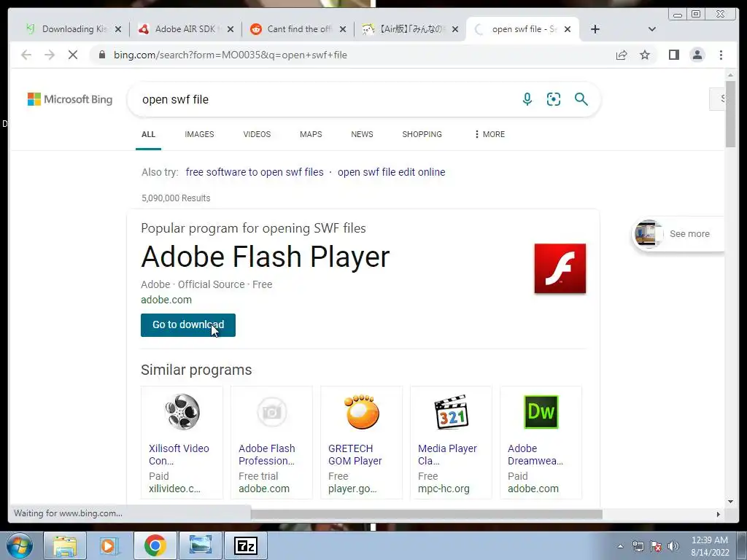Open a new tab with the plus button
The width and height of the screenshot is (747, 560).
(x=595, y=29)
